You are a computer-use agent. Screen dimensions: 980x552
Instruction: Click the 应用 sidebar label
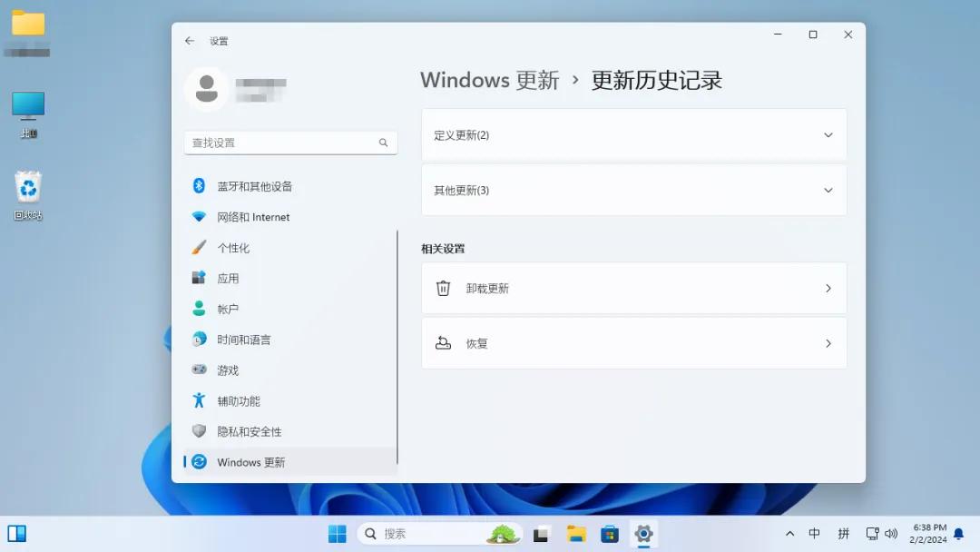click(228, 278)
